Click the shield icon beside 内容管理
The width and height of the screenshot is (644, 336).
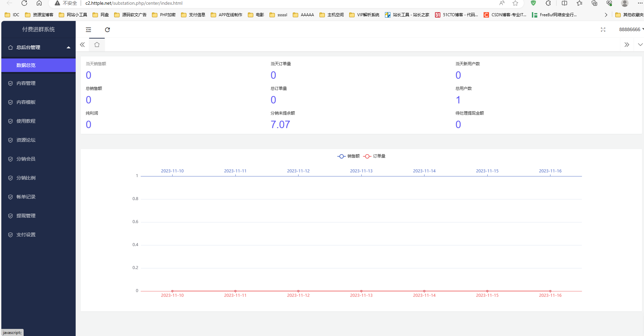coord(10,83)
